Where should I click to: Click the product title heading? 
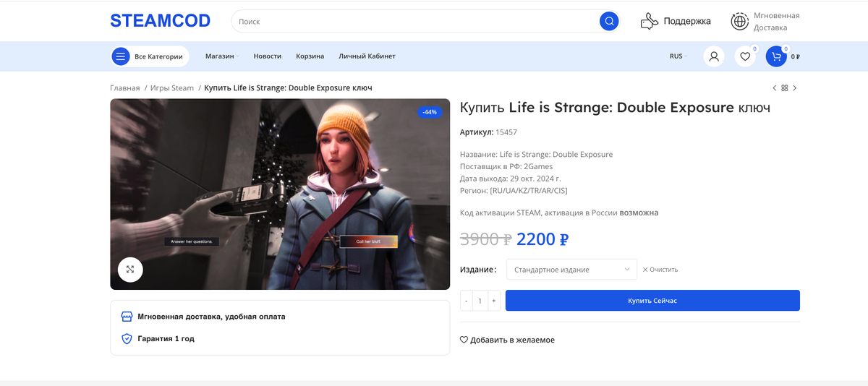point(615,108)
